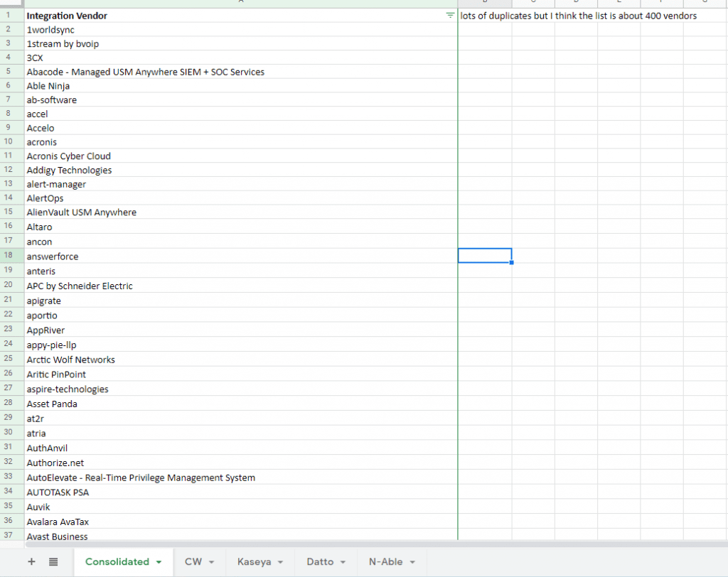Select the 'Asset Panda' cell
The width and height of the screenshot is (728, 577).
(x=241, y=404)
